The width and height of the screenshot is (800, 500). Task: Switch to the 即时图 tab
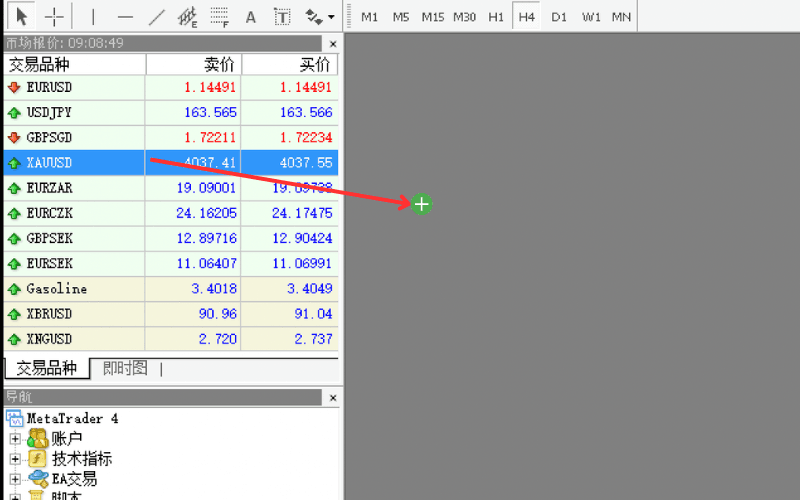(x=125, y=368)
